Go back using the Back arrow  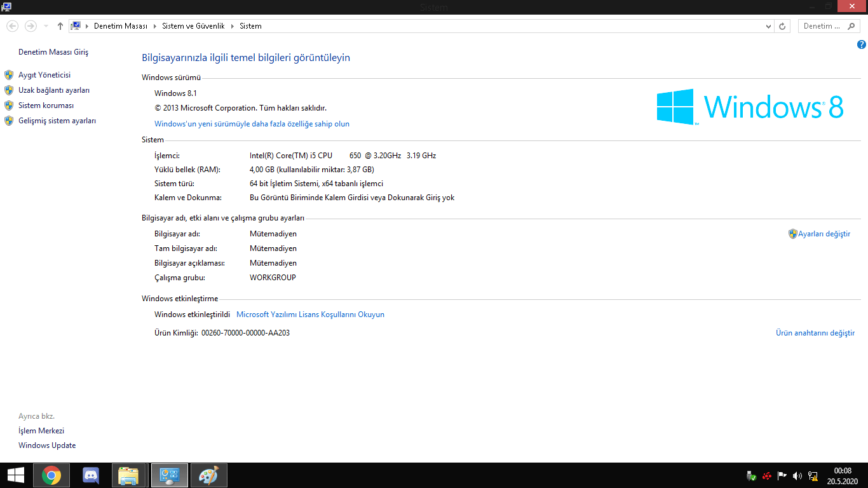[x=13, y=26]
